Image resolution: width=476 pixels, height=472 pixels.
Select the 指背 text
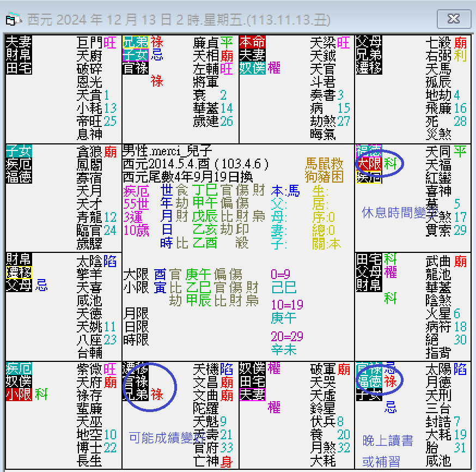[438, 353]
